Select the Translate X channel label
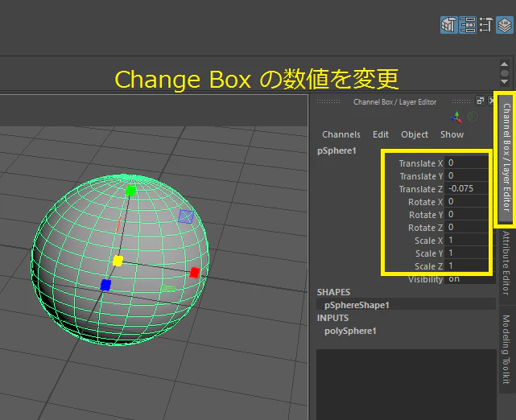The width and height of the screenshot is (516, 420). tap(421, 163)
